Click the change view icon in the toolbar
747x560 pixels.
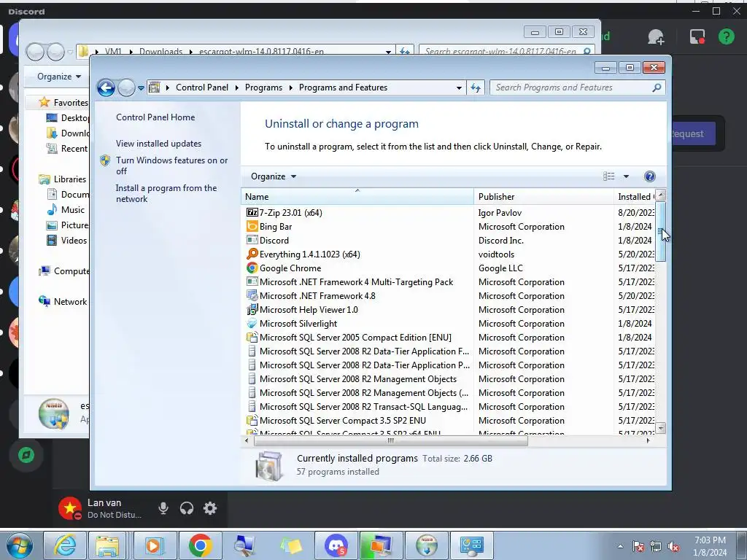(609, 176)
